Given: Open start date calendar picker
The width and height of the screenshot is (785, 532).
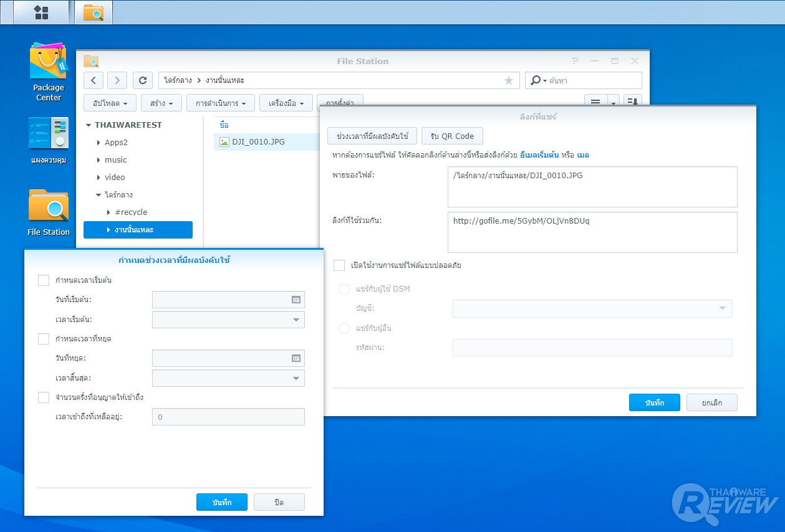Looking at the screenshot, I should [296, 300].
